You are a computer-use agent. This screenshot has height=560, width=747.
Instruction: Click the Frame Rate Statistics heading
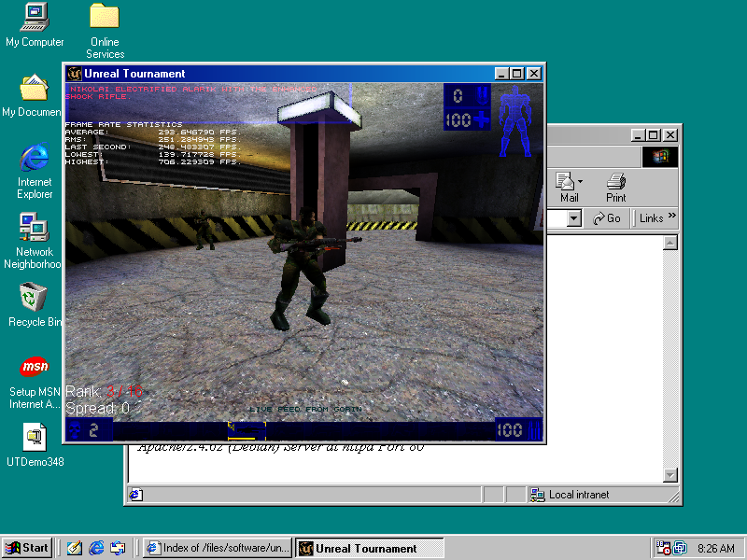123,124
